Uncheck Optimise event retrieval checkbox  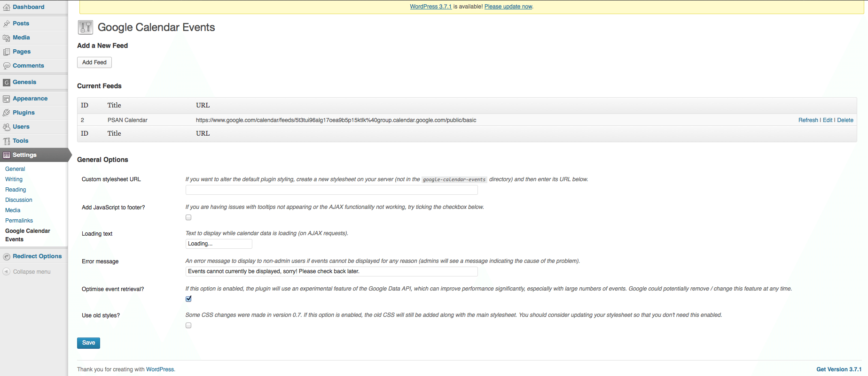click(x=188, y=299)
